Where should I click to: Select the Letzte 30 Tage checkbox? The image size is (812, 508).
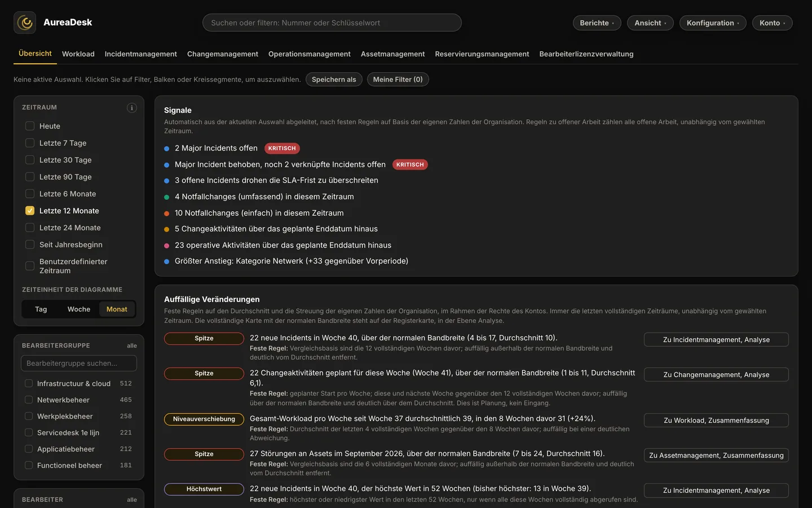tap(30, 160)
